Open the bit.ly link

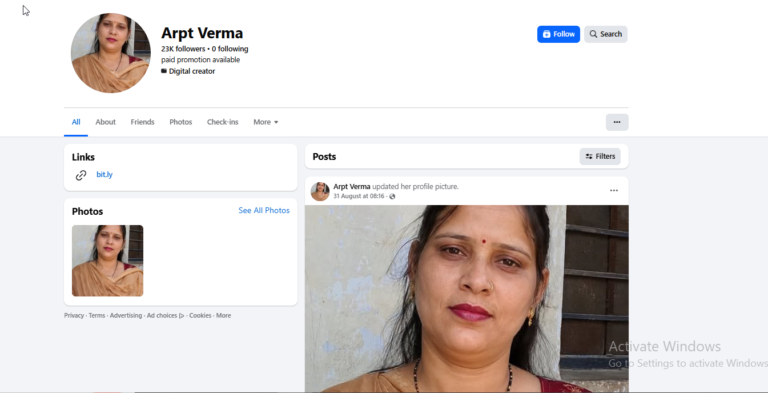104,174
